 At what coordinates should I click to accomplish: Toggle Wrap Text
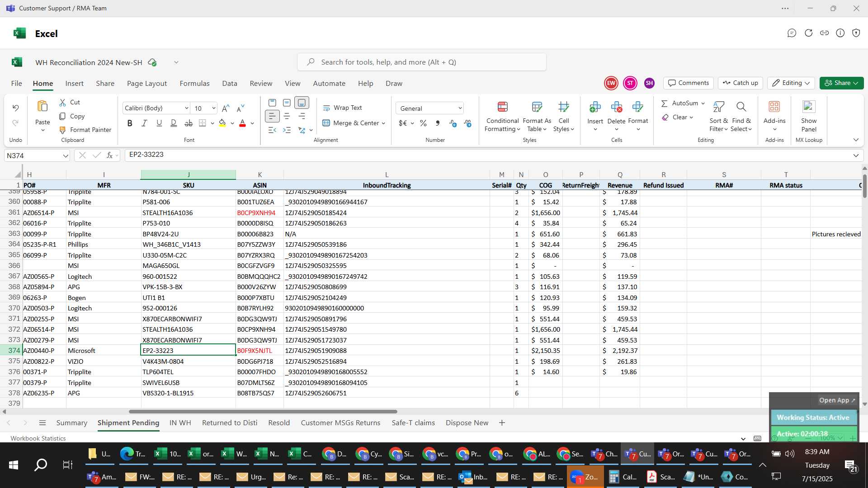pyautogui.click(x=342, y=108)
